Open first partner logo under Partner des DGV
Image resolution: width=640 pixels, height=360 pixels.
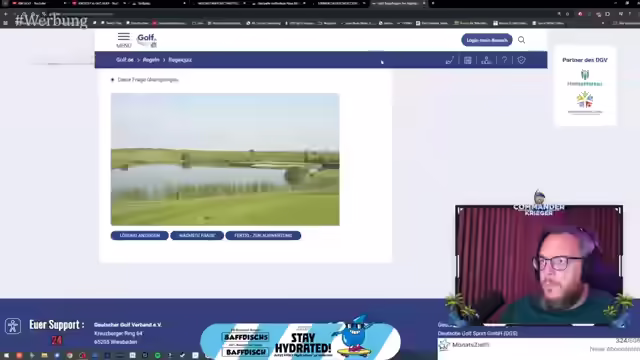[x=585, y=78]
